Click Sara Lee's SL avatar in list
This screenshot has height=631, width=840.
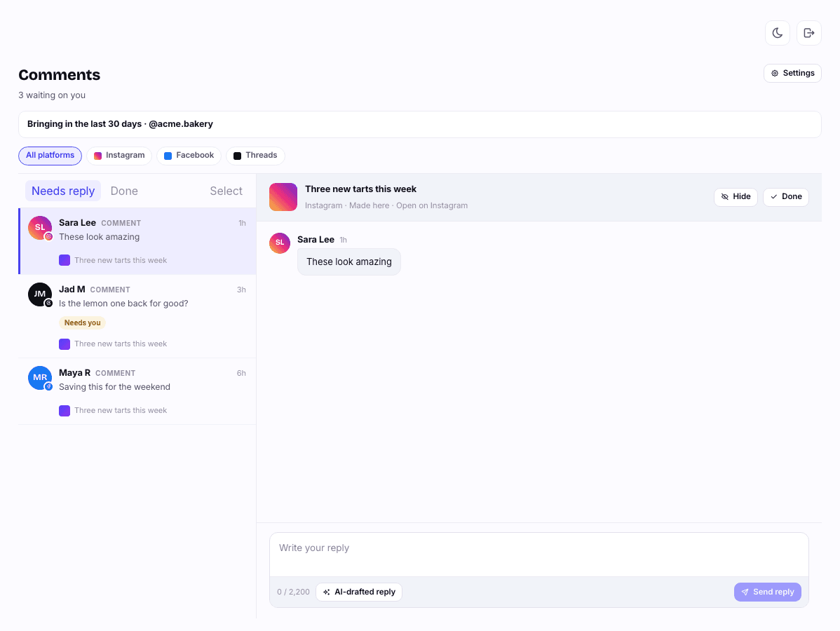pos(40,228)
